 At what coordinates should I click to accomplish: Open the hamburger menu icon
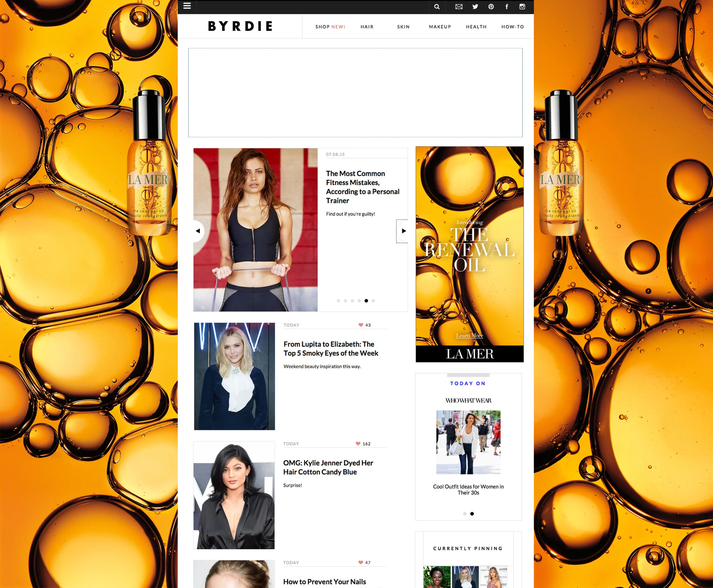(187, 6)
